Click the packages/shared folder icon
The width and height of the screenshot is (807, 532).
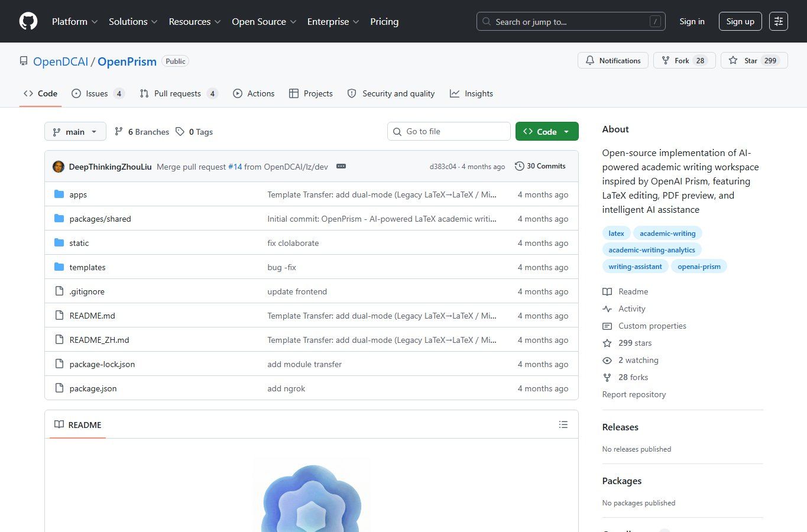tap(59, 218)
